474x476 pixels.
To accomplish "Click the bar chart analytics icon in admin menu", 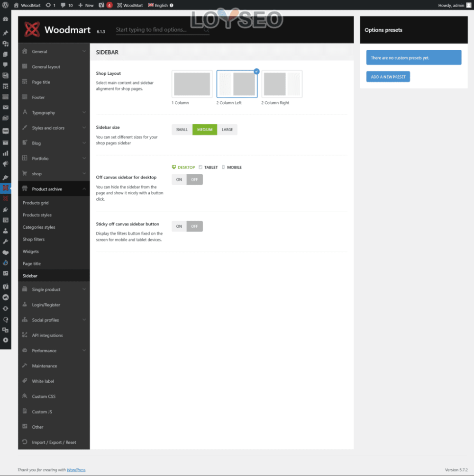I will 6,153.
